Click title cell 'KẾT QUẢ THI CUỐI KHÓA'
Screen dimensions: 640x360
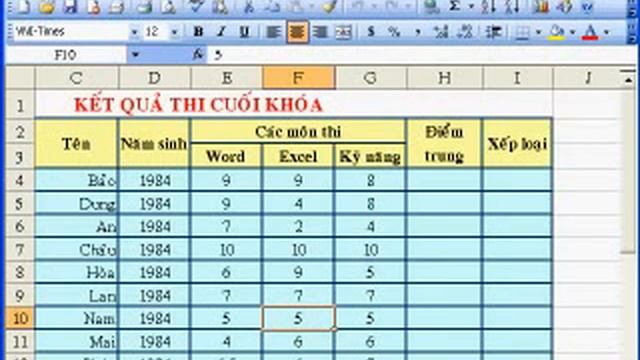(x=198, y=105)
